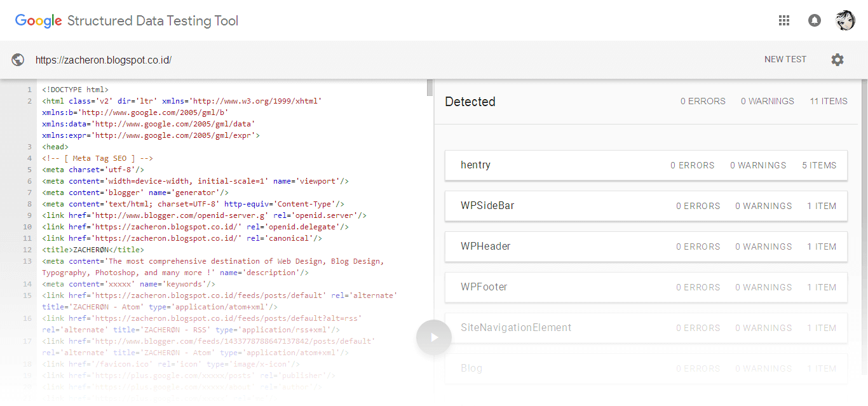This screenshot has height=406, width=868.
Task: Expand the SiteNavigationElement result row
Action: pos(646,328)
